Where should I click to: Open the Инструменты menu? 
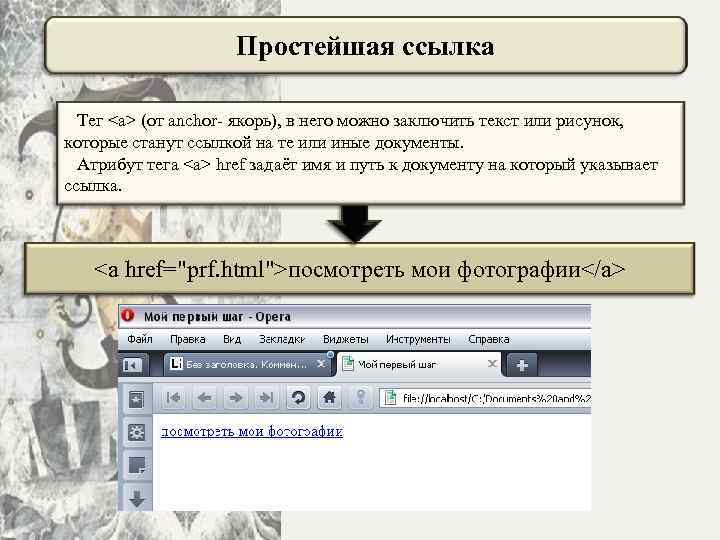[x=418, y=339]
